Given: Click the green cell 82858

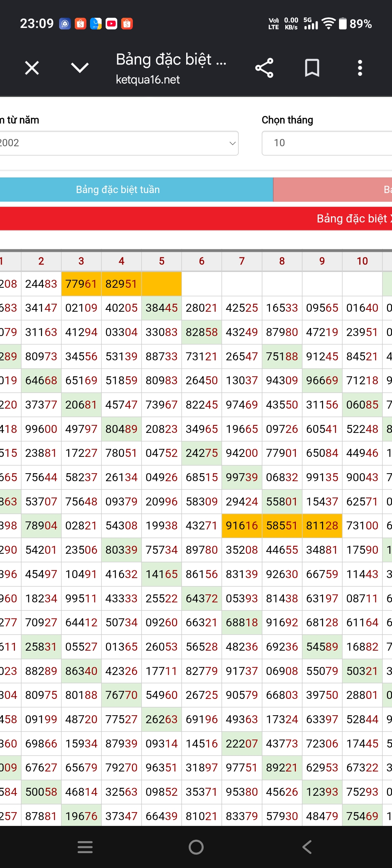Looking at the screenshot, I should click(202, 332).
